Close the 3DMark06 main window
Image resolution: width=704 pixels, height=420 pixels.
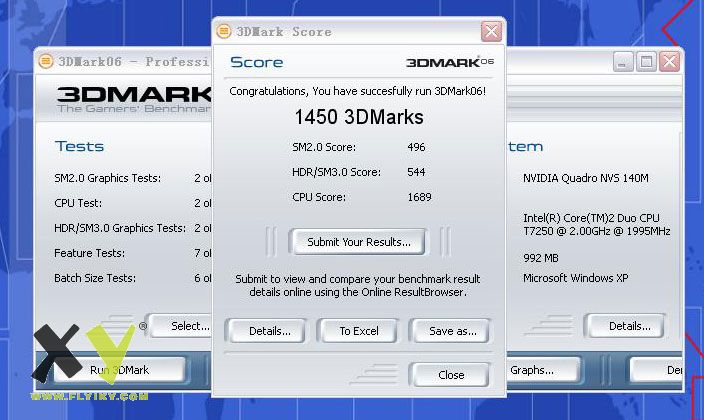669,61
